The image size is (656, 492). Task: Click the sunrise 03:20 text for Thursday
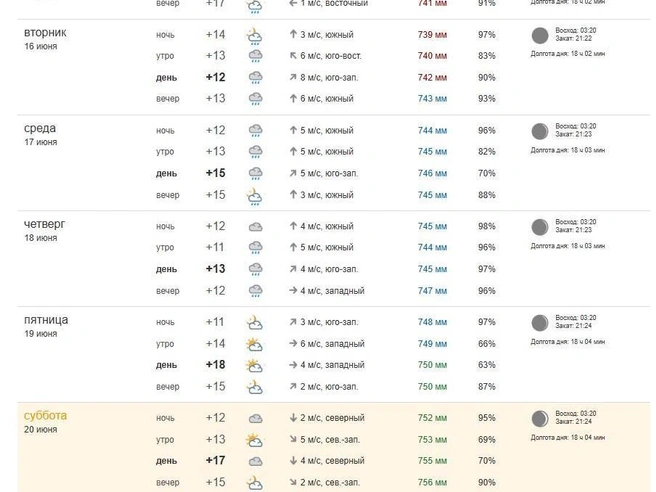tap(576, 222)
